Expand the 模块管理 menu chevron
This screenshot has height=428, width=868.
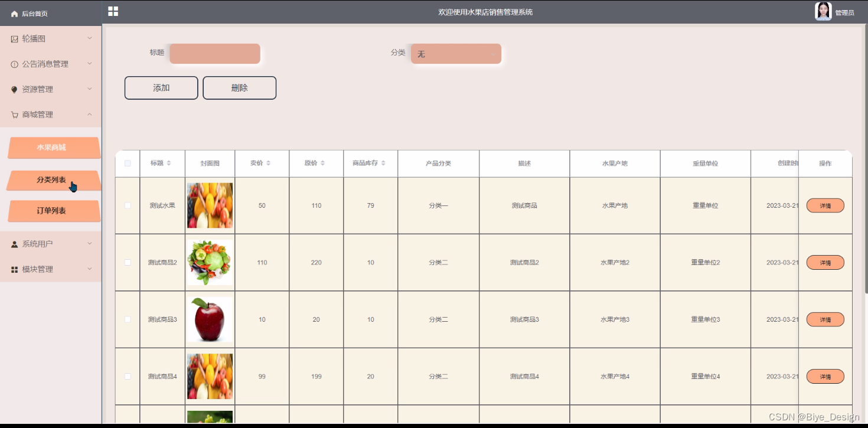[90, 269]
